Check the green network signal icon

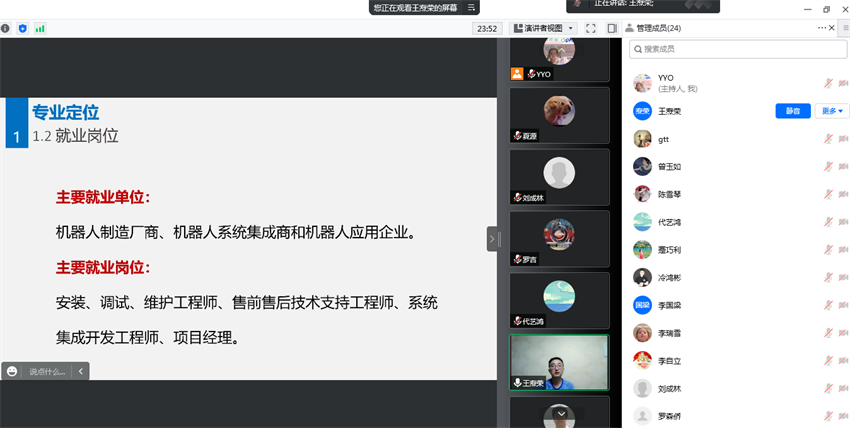[40, 28]
